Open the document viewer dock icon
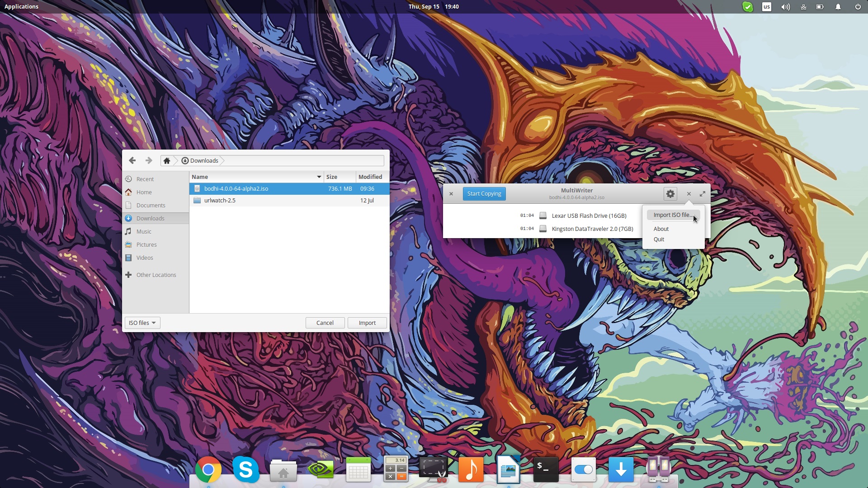The width and height of the screenshot is (868, 488). pos(508,470)
